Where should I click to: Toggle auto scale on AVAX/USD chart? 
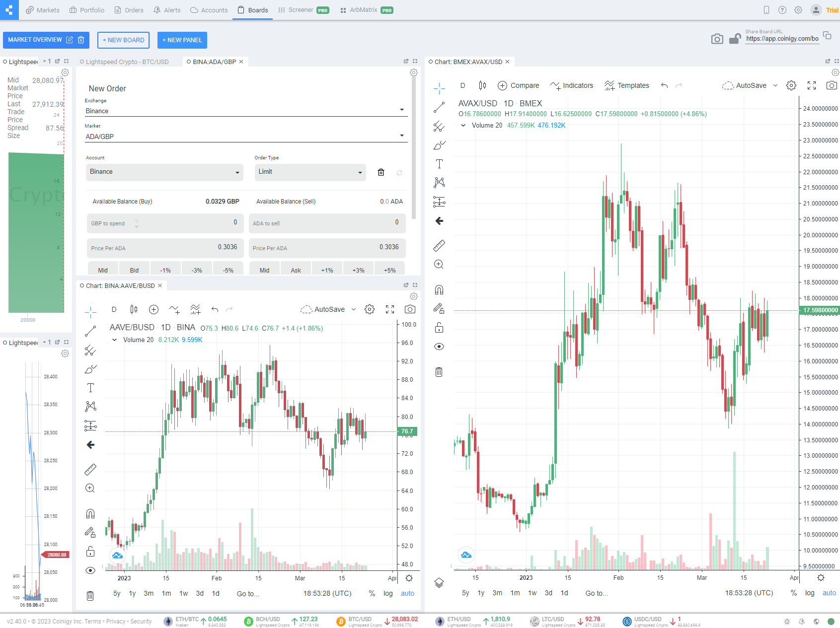(829, 593)
